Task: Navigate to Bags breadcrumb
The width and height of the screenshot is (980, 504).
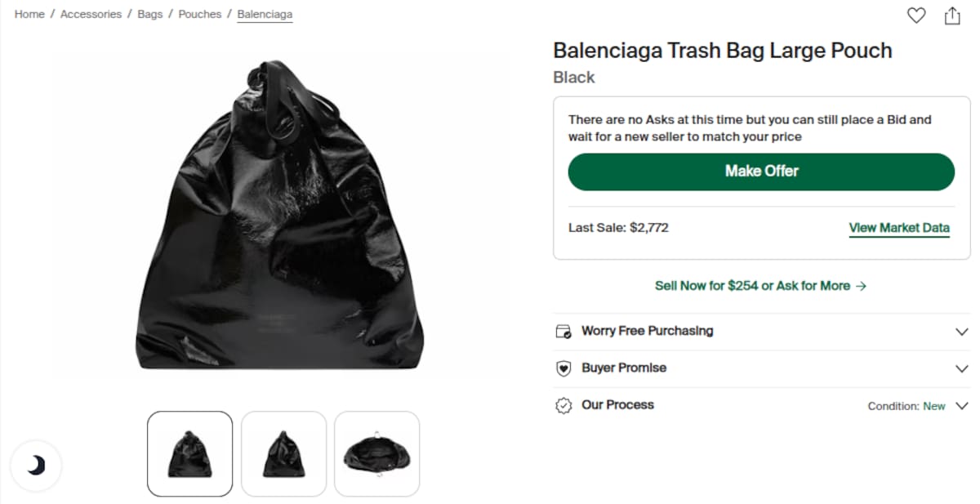Action: (150, 14)
